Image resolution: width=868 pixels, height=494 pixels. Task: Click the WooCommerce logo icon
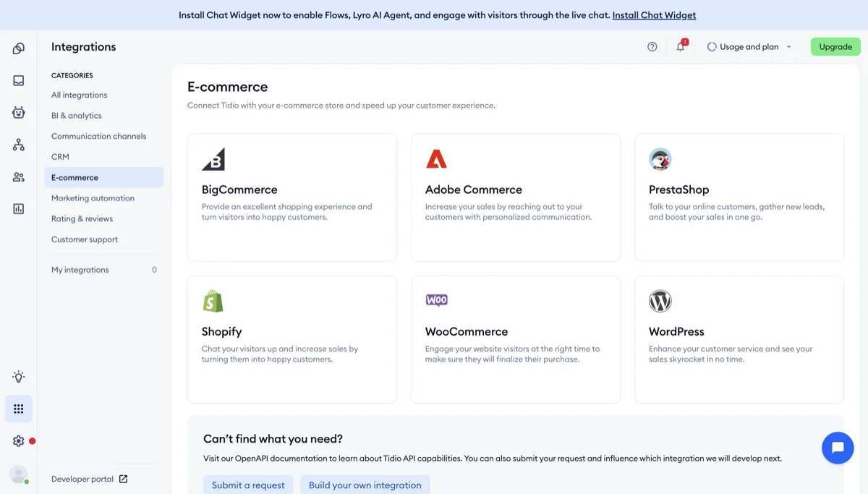coord(437,300)
